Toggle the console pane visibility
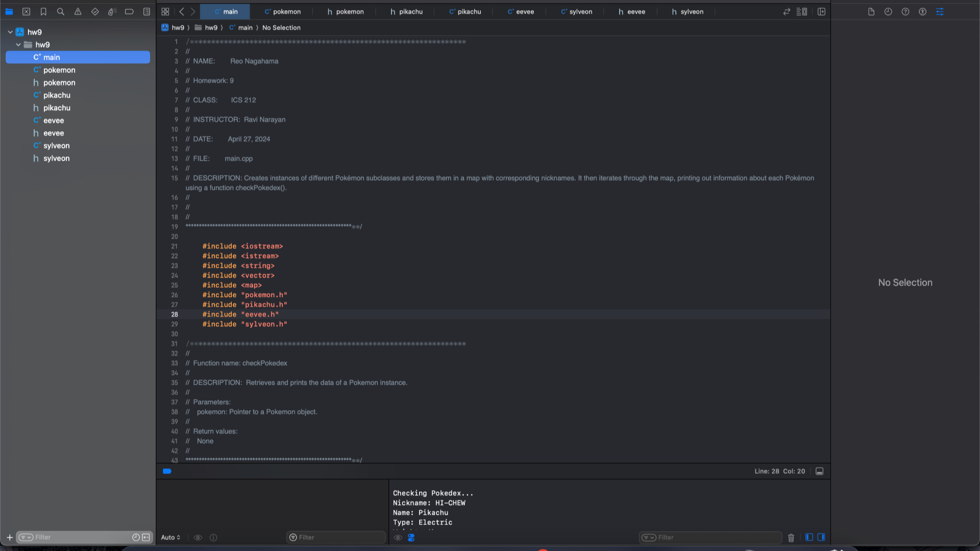 (x=821, y=537)
